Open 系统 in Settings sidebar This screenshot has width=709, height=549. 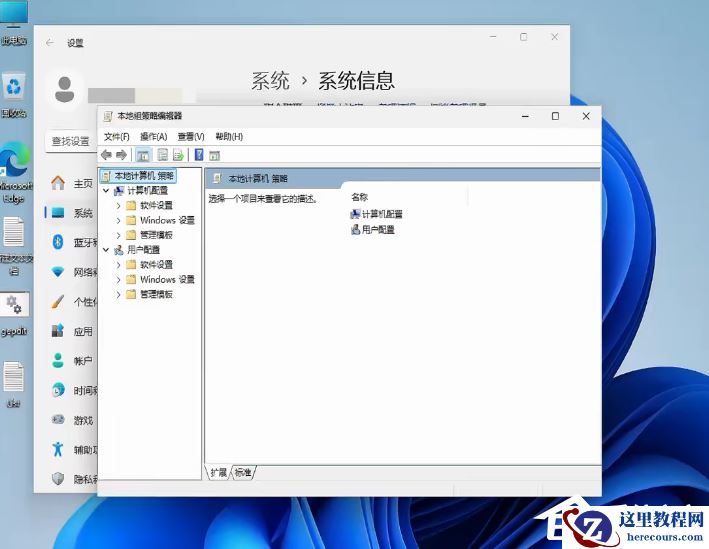tap(71, 213)
